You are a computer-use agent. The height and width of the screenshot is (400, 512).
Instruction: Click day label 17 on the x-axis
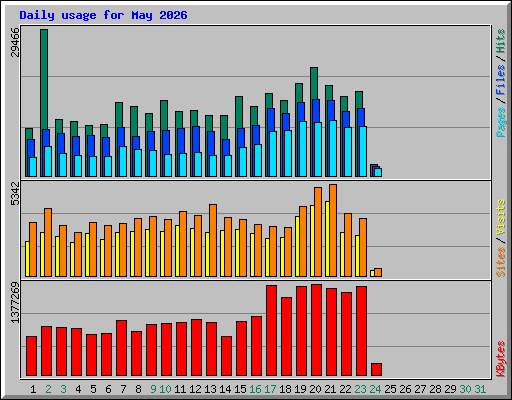coord(270,389)
